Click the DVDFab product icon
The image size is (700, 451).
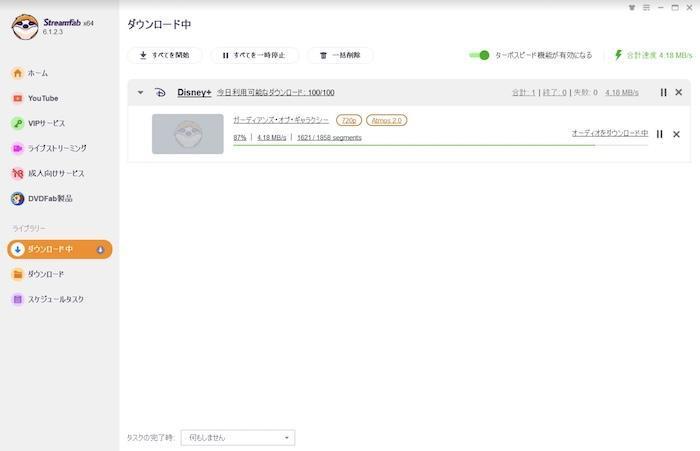tap(17, 198)
